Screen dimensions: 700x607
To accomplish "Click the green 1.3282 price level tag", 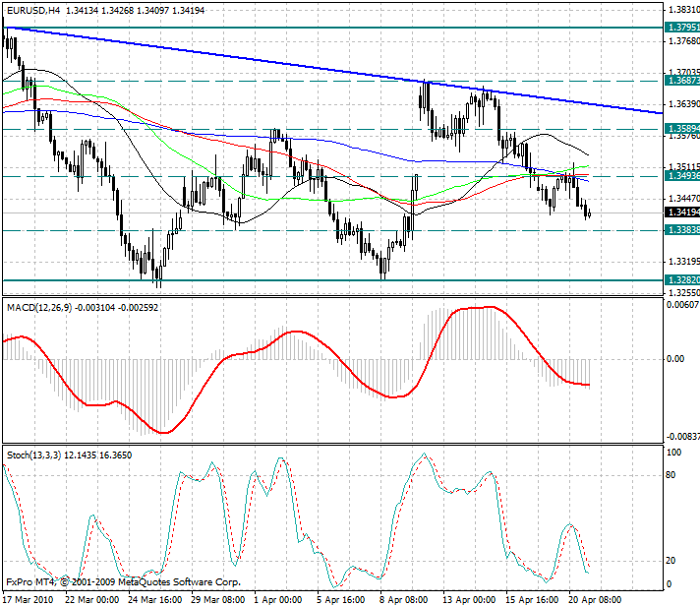I will click(682, 280).
